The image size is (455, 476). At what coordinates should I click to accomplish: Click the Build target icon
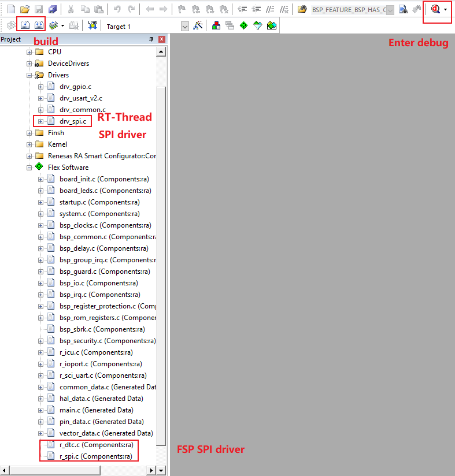pyautogui.click(x=25, y=26)
